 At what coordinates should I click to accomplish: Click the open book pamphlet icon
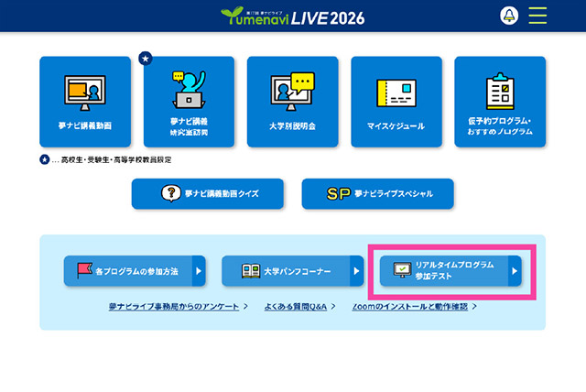pos(251,271)
